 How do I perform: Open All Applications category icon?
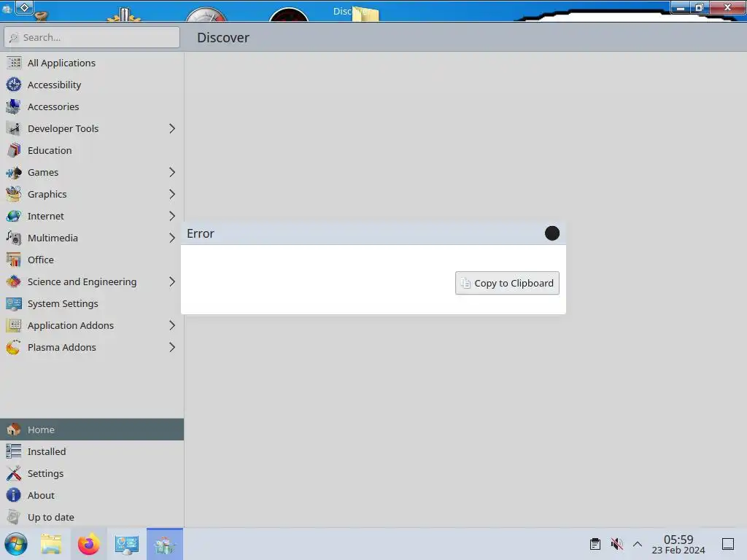tap(14, 63)
